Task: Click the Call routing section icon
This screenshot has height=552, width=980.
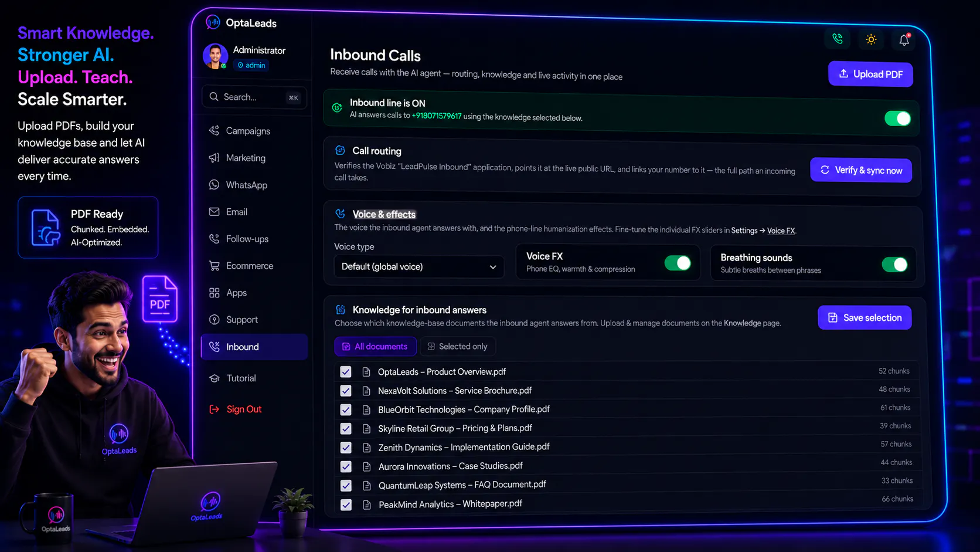Action: tap(340, 150)
